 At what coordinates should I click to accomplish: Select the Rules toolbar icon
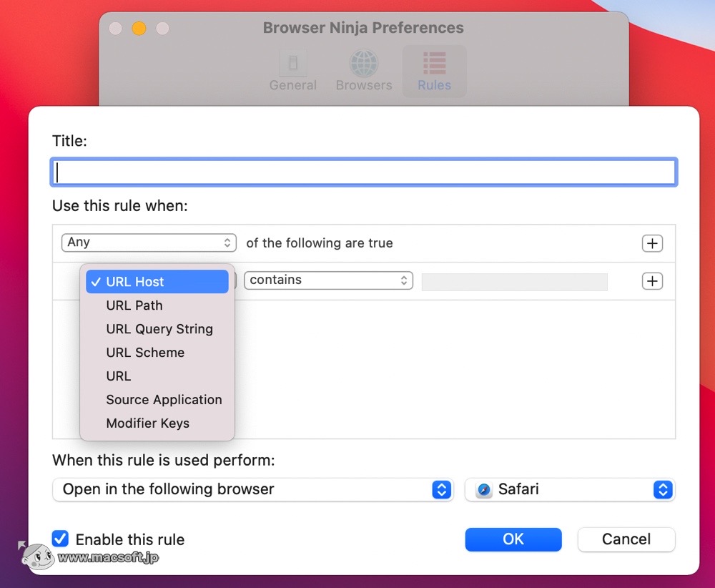[434, 69]
